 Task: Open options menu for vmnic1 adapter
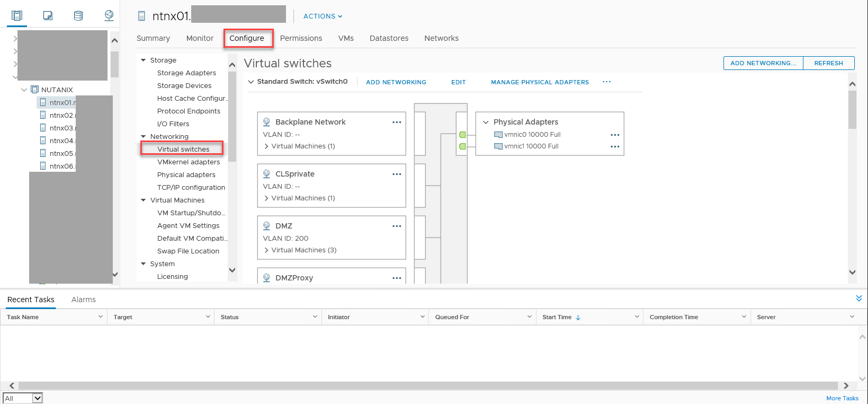615,146
